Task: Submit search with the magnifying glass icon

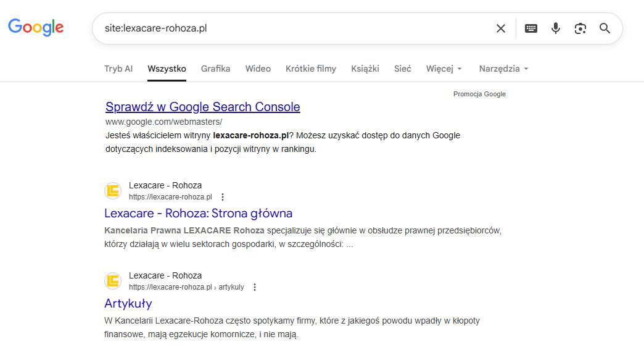Action: click(605, 28)
